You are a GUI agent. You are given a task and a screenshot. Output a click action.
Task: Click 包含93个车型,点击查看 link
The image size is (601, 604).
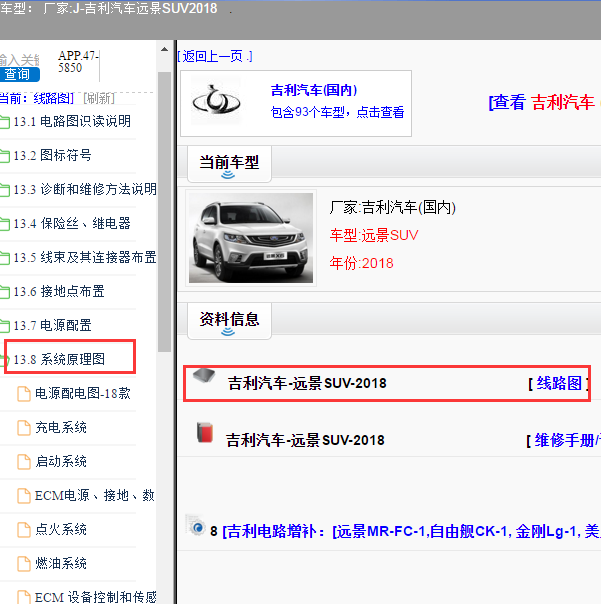(x=337, y=112)
